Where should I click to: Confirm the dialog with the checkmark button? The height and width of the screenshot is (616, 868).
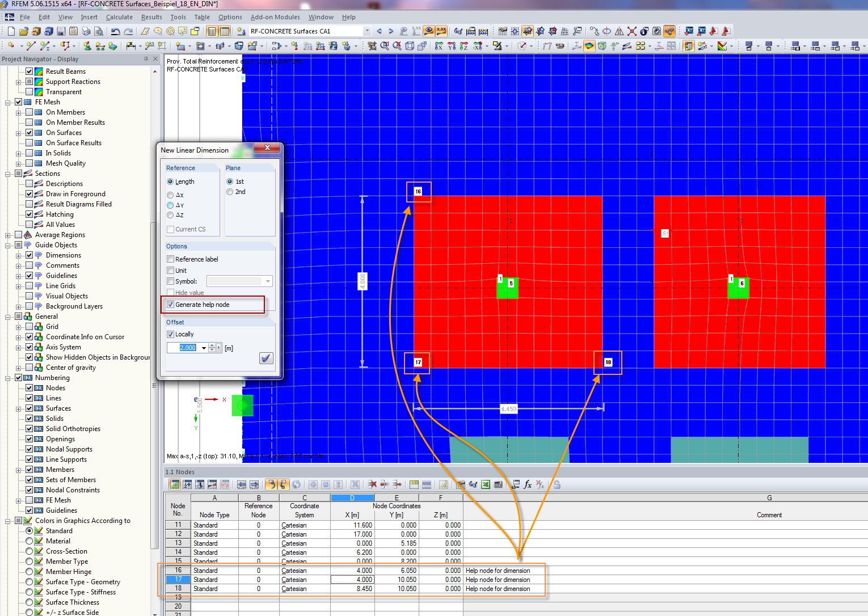(x=266, y=358)
